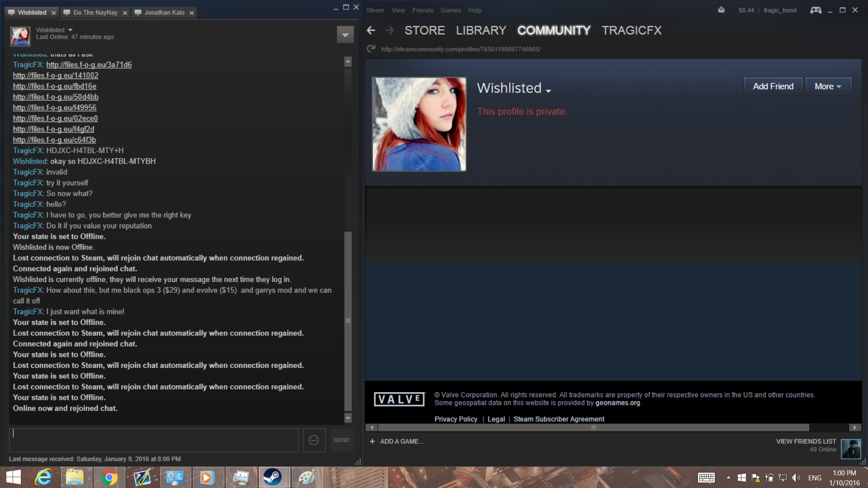Launch Chrome from the taskbar
This screenshot has height=488, width=868.
click(109, 477)
